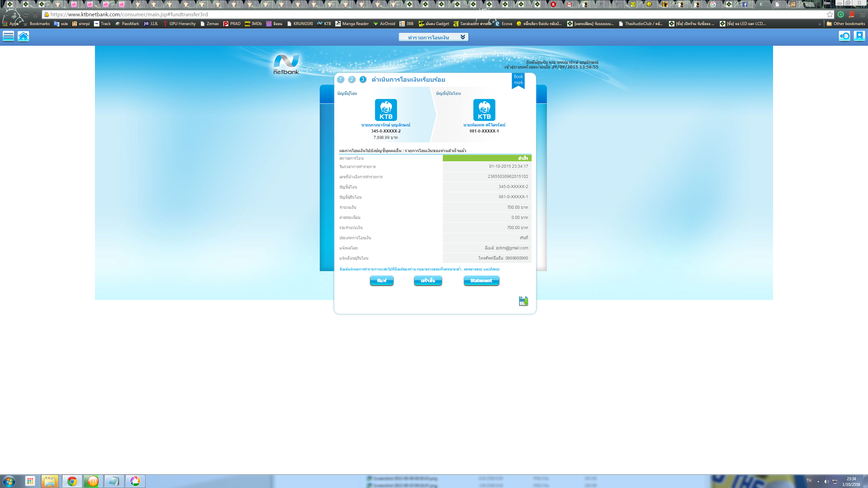Open Chrome from the Windows taskbar
Screen dimensions: 868x488
(72, 481)
